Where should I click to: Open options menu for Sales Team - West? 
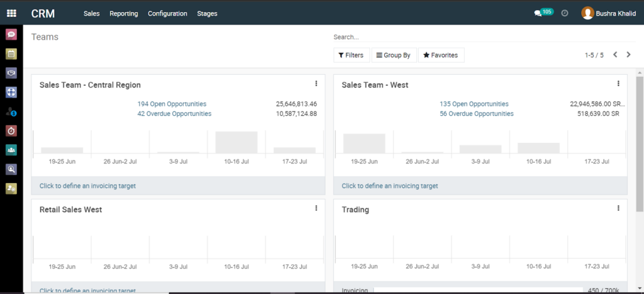pyautogui.click(x=618, y=84)
